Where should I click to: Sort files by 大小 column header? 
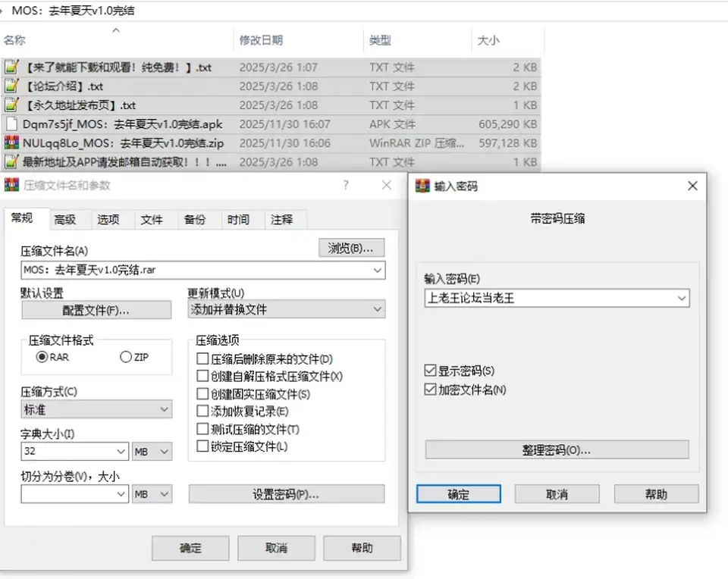click(x=507, y=40)
